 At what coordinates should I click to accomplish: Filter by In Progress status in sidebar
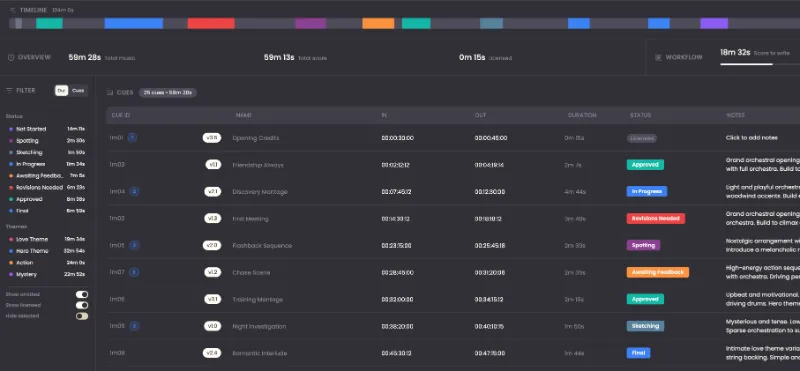click(x=46, y=164)
